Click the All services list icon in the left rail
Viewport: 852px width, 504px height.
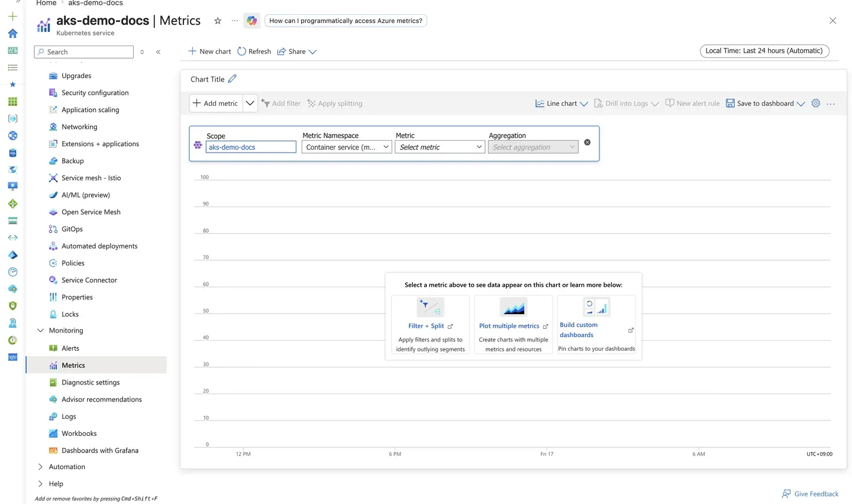click(x=12, y=67)
